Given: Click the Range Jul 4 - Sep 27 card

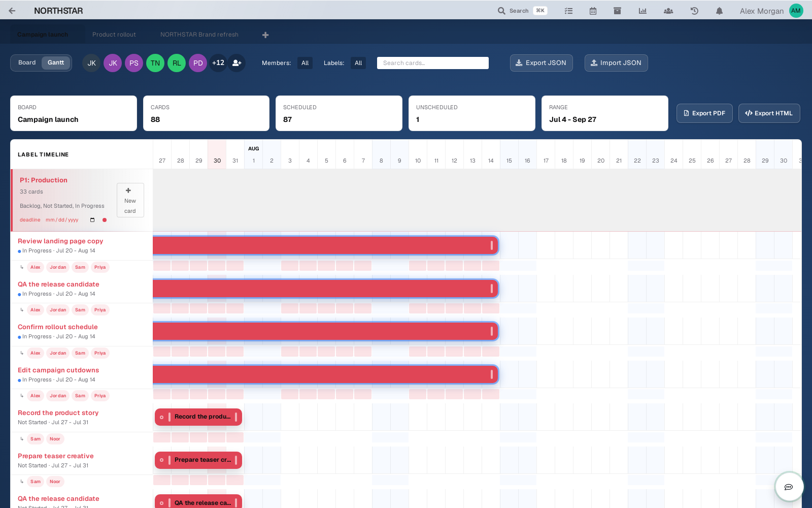Looking at the screenshot, I should click(605, 113).
